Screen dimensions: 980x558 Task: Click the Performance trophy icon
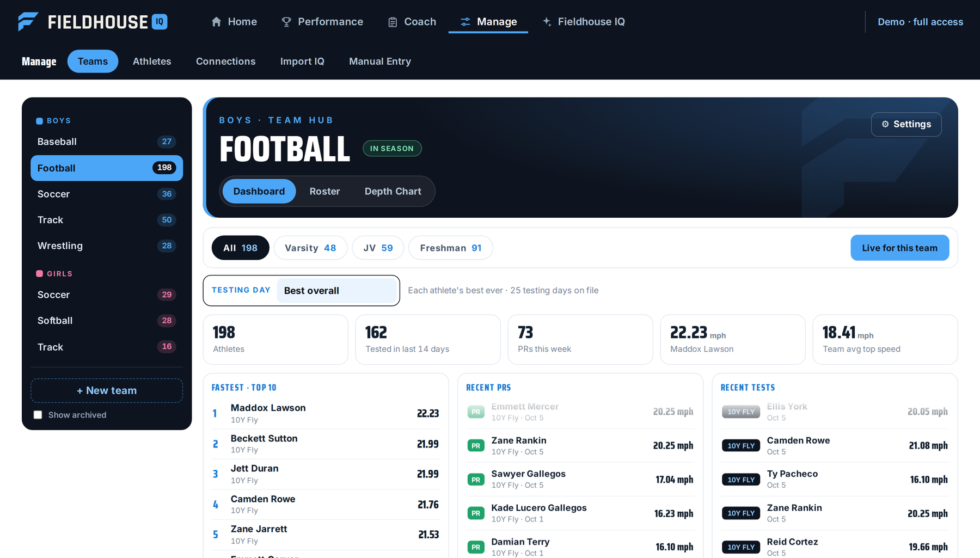pyautogui.click(x=286, y=22)
